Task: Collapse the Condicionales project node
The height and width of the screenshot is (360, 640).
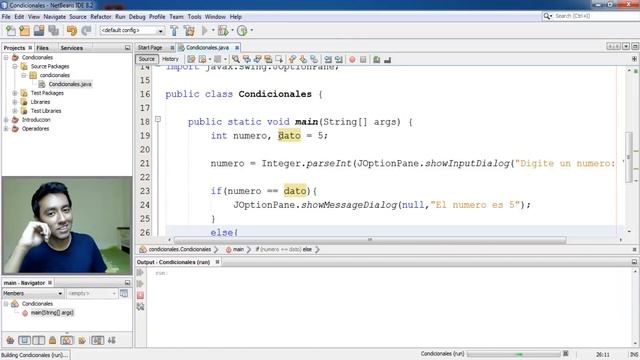Action: pos(6,58)
